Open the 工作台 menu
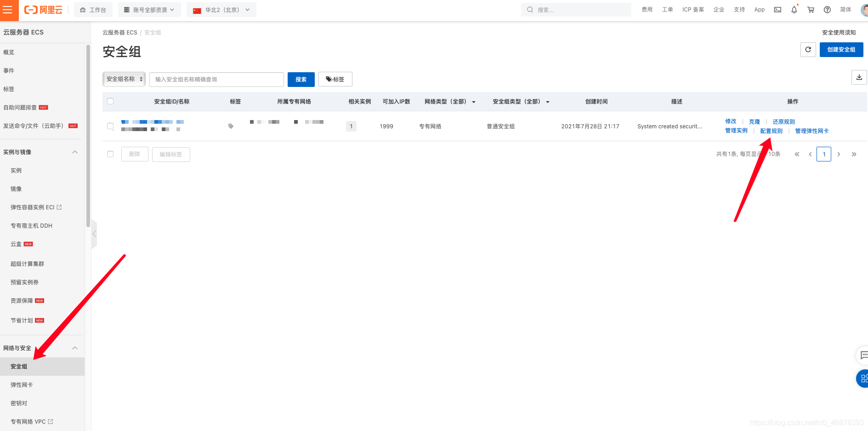The width and height of the screenshot is (868, 431). pos(93,9)
